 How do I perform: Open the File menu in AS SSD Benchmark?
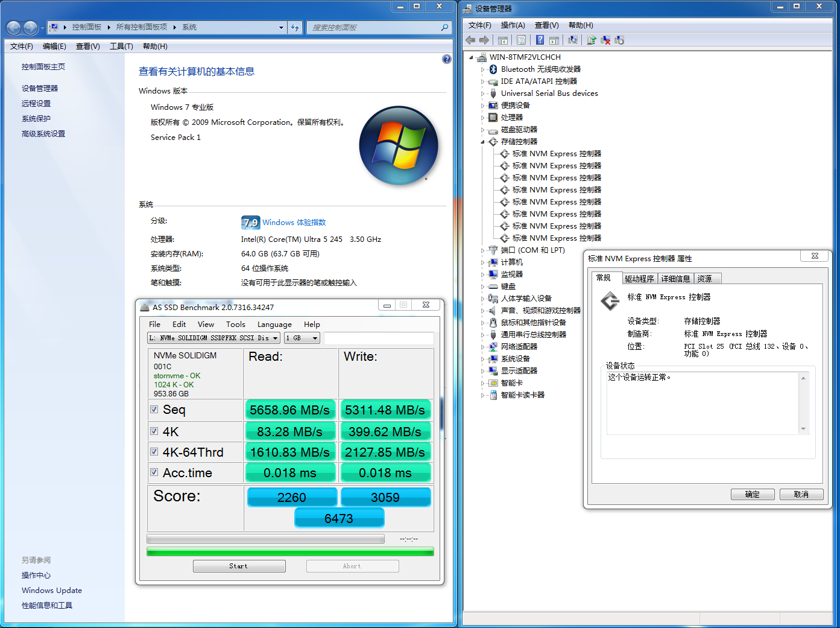[155, 325]
